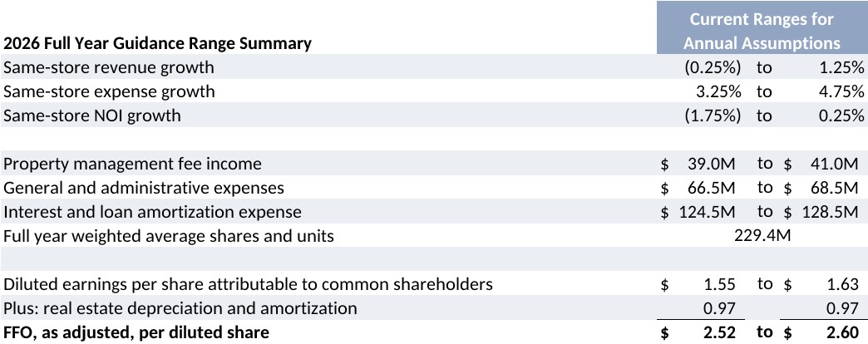868x344 pixels.
Task: Select the (1.75%) NOI growth low value
Action: (x=712, y=115)
